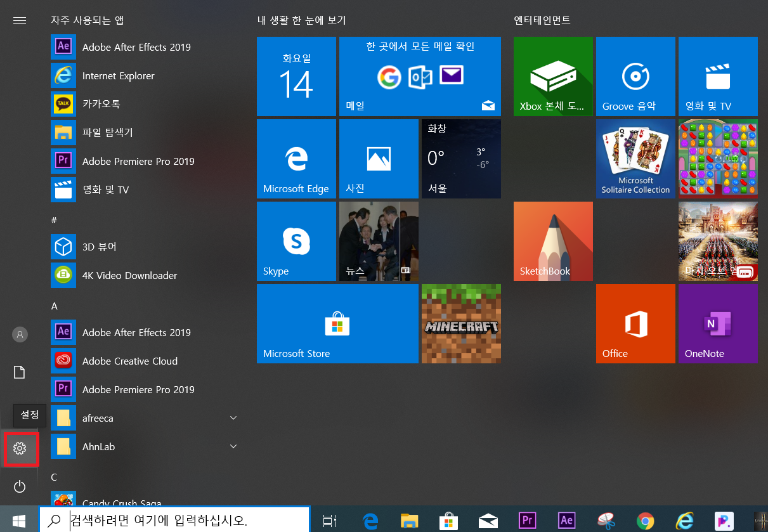Open Edge from the taskbar

pyautogui.click(x=371, y=521)
